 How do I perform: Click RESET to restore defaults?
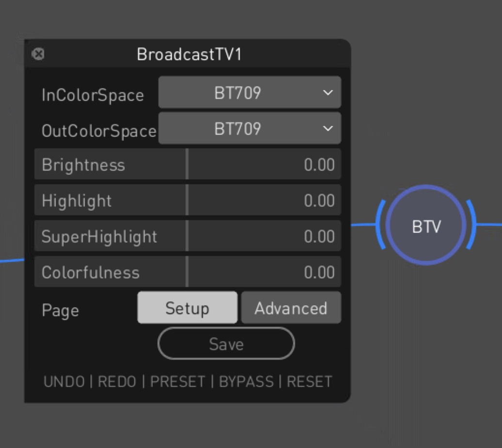click(x=309, y=382)
